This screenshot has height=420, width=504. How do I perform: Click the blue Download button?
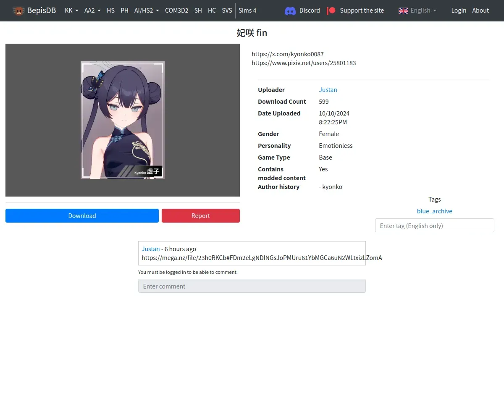point(82,215)
